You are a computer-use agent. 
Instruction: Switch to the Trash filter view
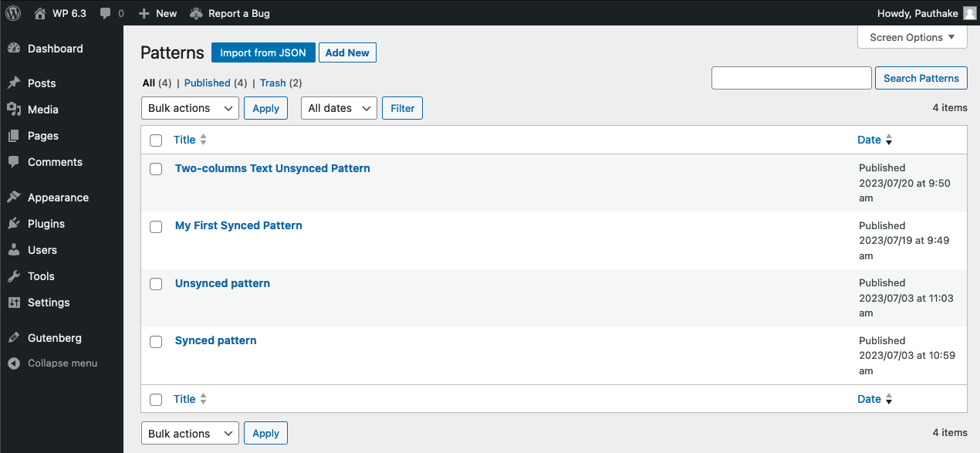272,83
